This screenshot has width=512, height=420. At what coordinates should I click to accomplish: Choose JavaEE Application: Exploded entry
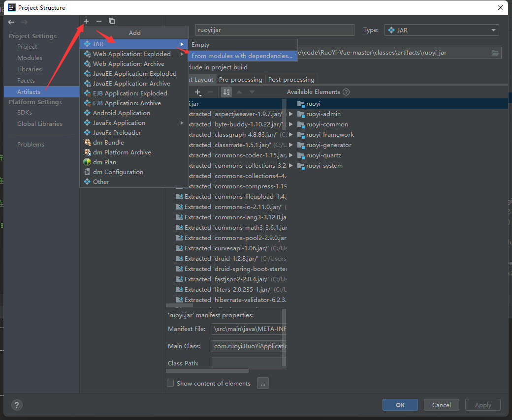pyautogui.click(x=134, y=74)
